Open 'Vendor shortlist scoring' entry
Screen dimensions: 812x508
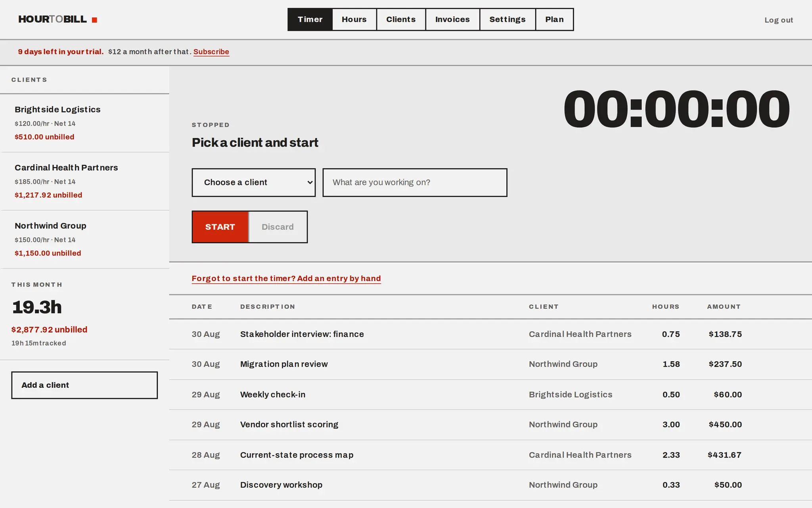click(x=289, y=425)
